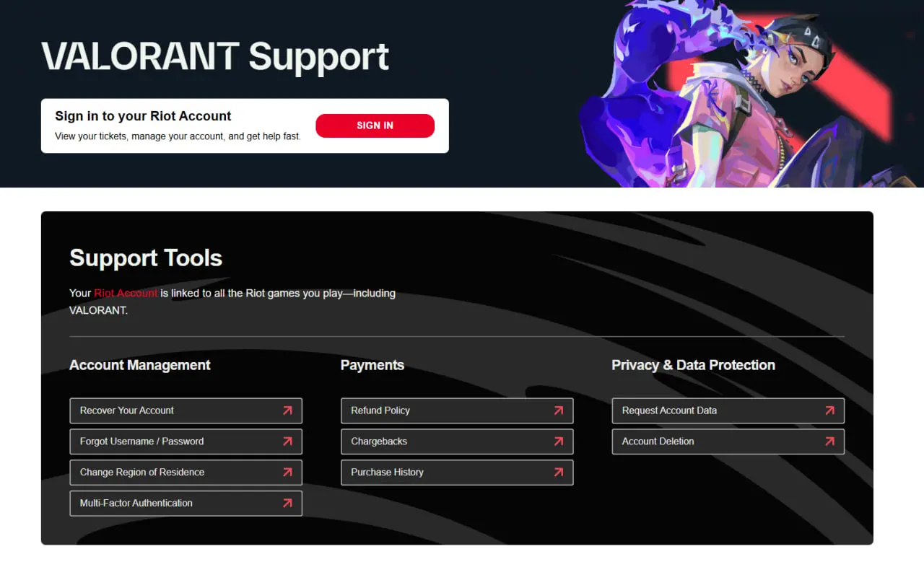Click the VALORANT Support heading
924x580 pixels.
tap(215, 57)
